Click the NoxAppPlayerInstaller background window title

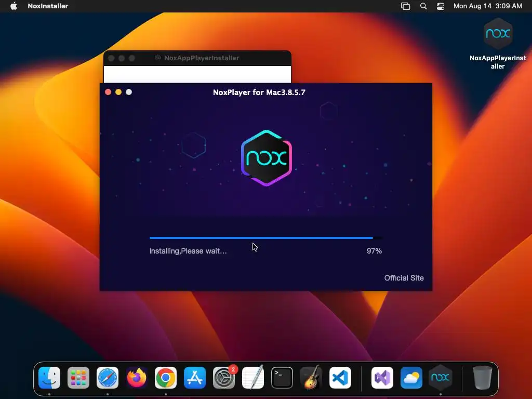pyautogui.click(x=202, y=58)
